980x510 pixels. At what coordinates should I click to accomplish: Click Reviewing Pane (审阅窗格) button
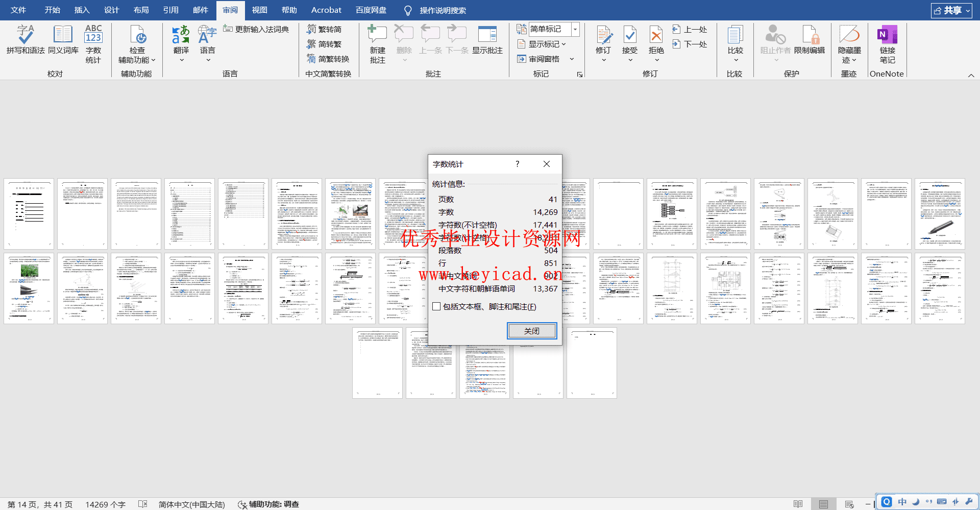coord(539,59)
